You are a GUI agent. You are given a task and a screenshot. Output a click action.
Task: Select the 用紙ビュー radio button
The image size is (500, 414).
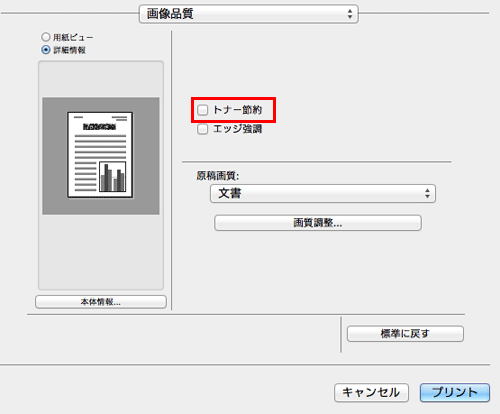click(46, 37)
